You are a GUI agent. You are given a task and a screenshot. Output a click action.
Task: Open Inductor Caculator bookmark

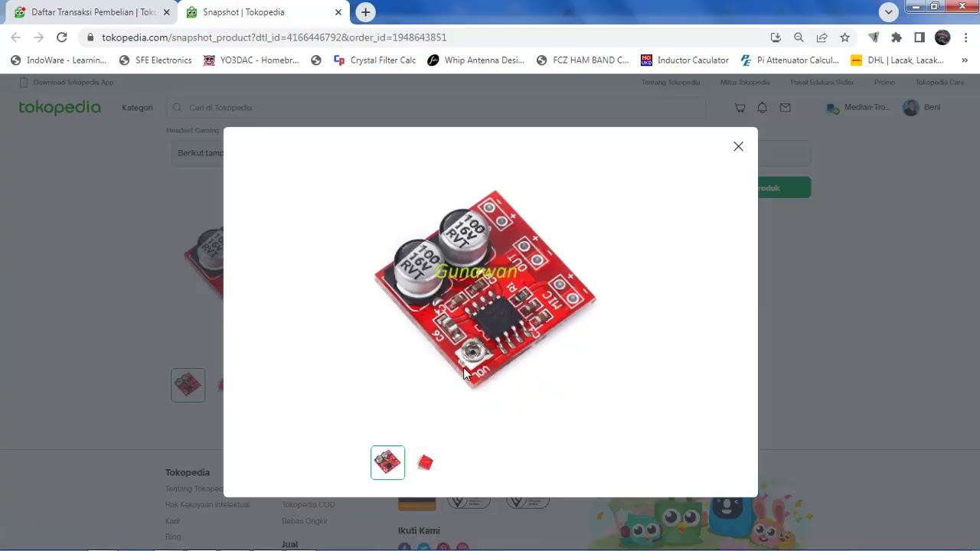coord(684,60)
